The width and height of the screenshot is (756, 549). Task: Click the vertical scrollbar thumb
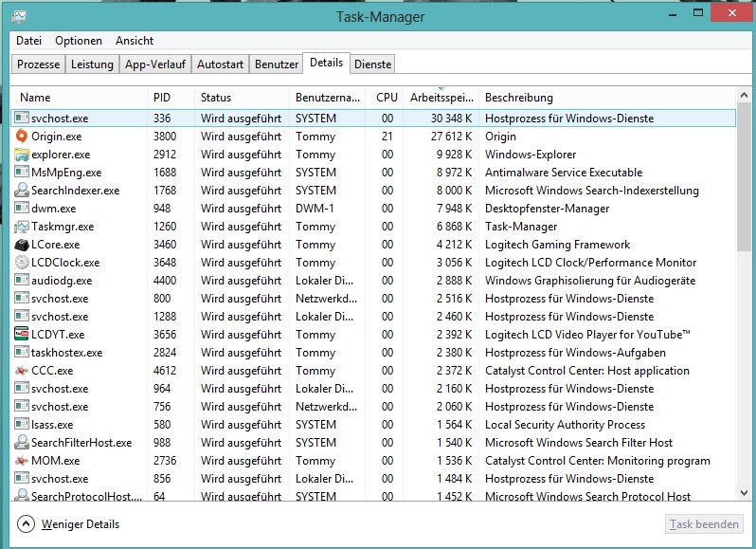coord(744,176)
